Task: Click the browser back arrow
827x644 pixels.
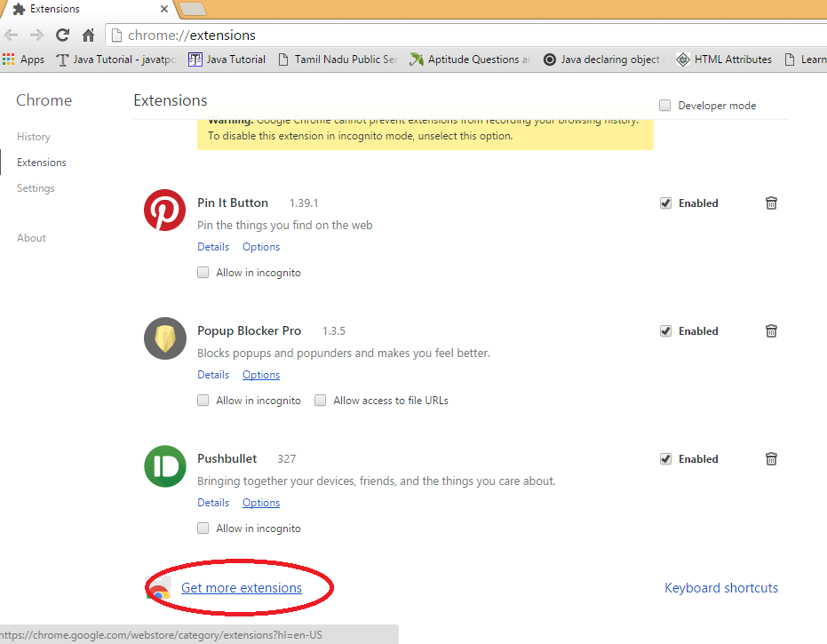Action: [x=11, y=36]
